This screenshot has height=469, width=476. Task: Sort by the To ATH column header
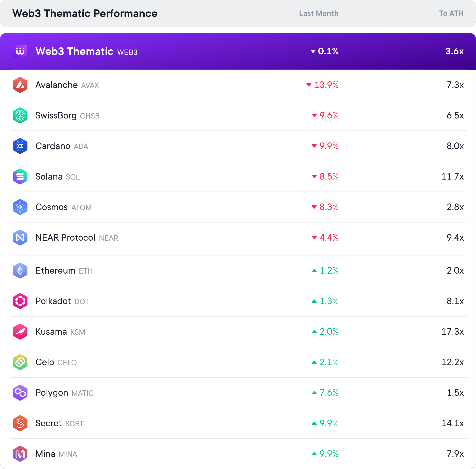coord(451,13)
